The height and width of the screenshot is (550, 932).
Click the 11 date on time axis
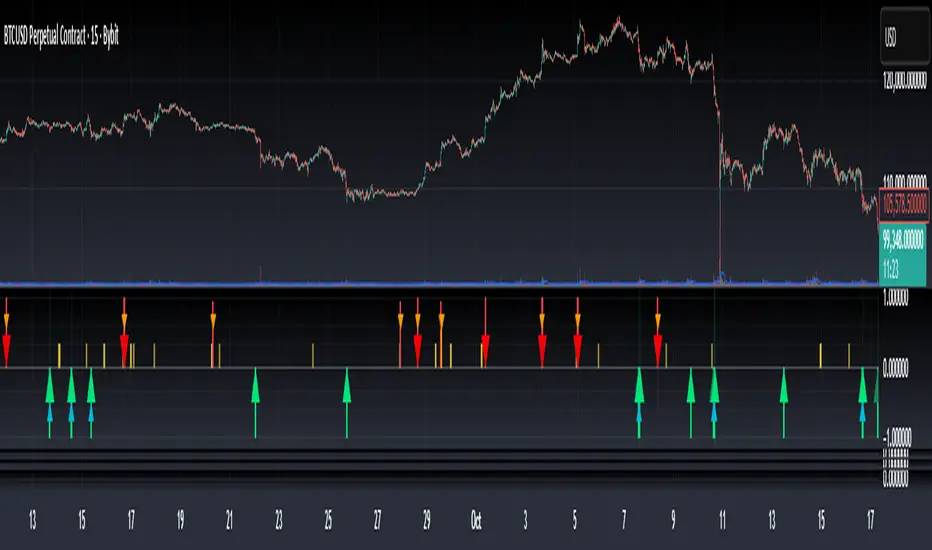click(x=722, y=520)
